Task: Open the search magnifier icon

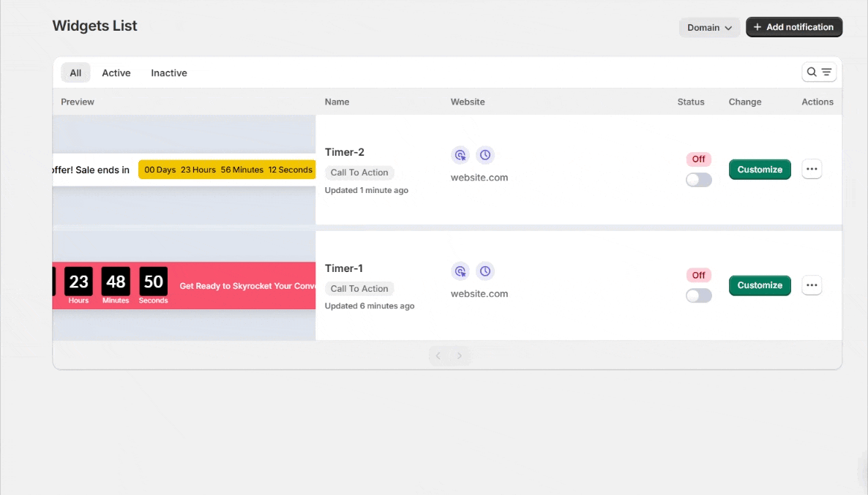Action: tap(812, 72)
